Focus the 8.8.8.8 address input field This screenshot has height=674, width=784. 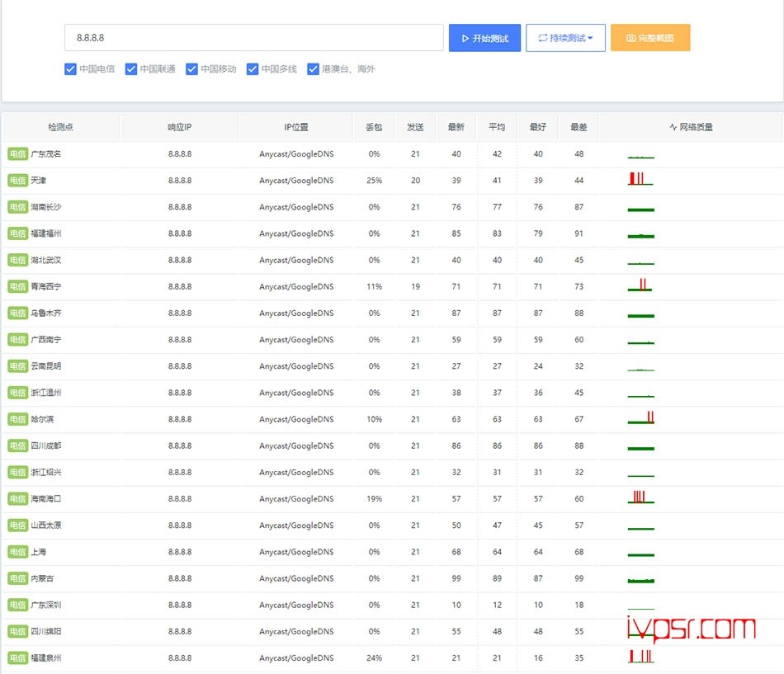[254, 37]
